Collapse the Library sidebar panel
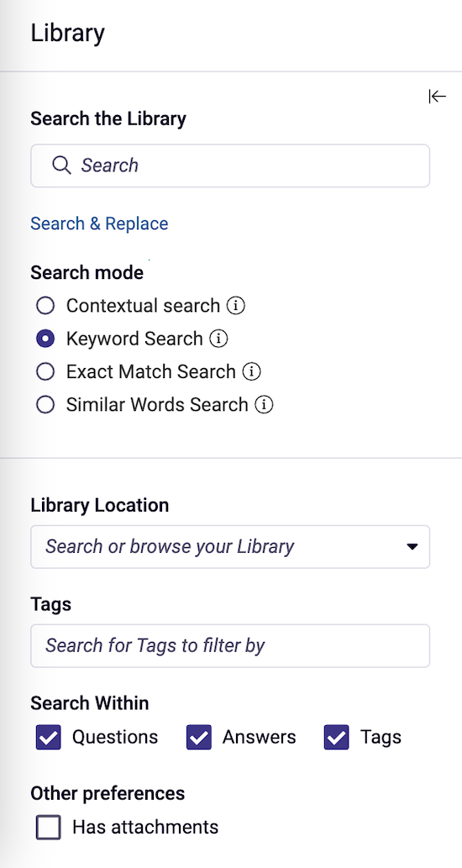 pyautogui.click(x=437, y=97)
